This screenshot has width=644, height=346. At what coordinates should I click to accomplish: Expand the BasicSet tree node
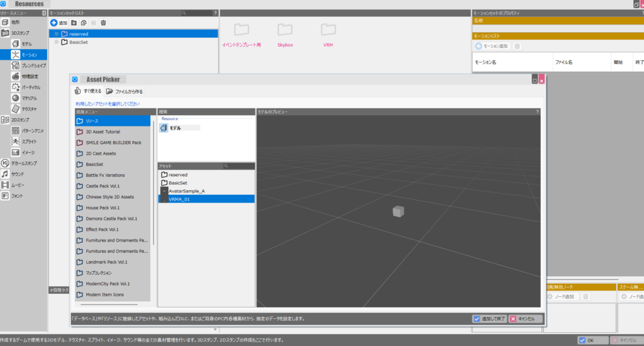click(56, 42)
